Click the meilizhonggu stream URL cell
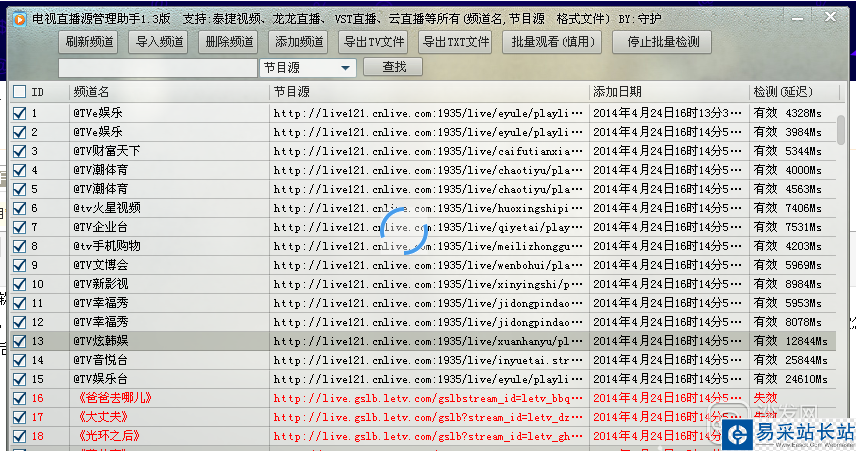This screenshot has height=451, width=856. (428, 246)
